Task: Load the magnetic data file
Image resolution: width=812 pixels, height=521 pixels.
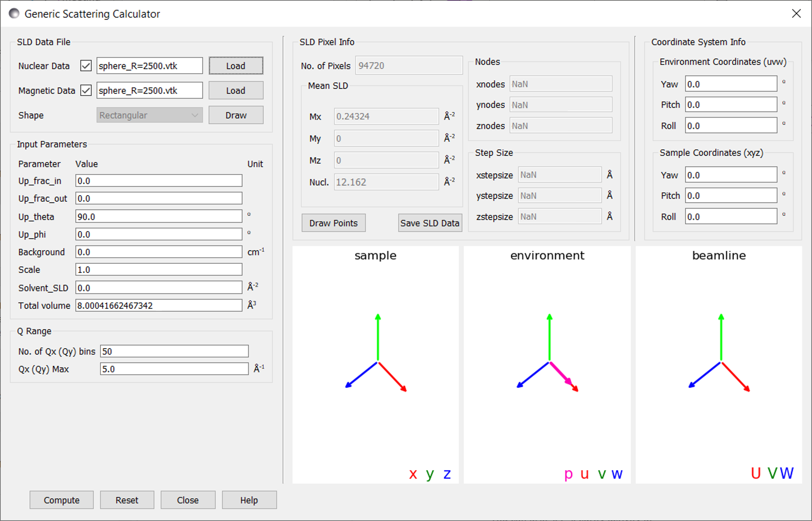Action: click(236, 90)
